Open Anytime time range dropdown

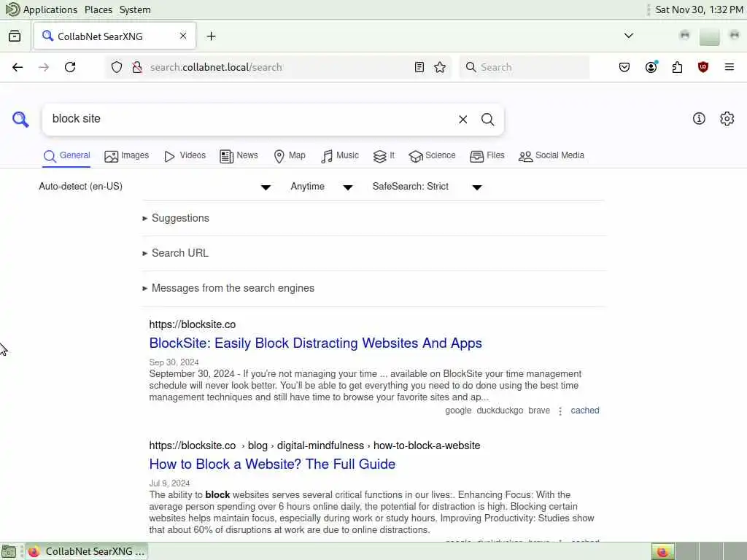[x=322, y=187]
